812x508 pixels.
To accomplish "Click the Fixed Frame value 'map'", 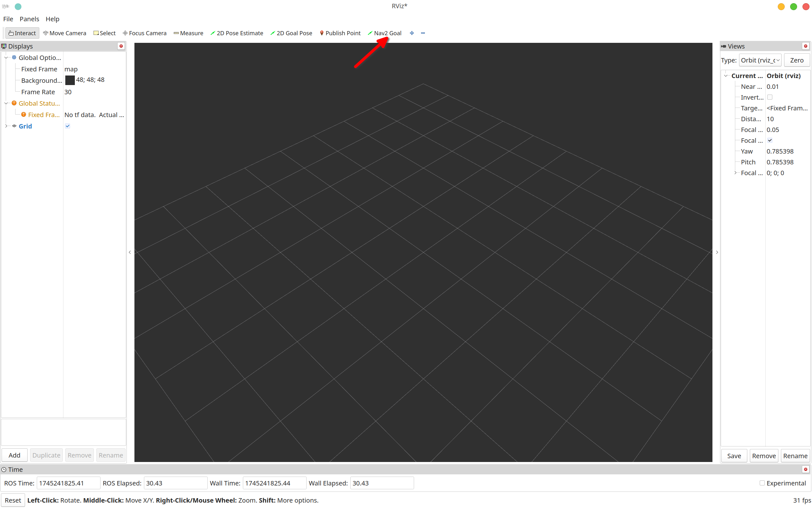I will pos(71,69).
